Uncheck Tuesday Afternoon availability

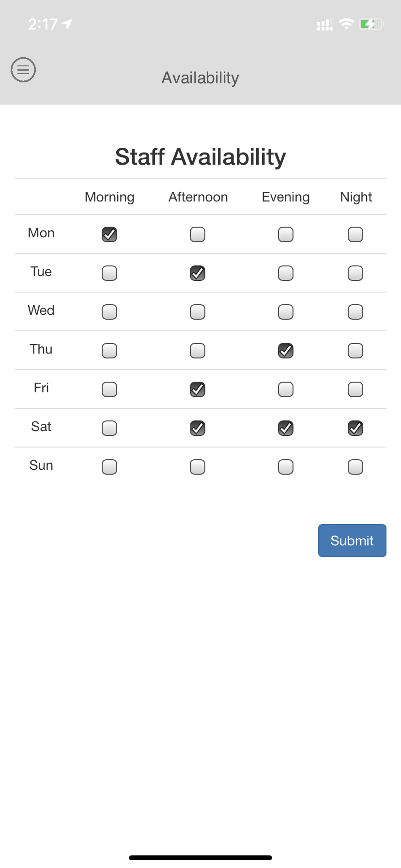pyautogui.click(x=198, y=273)
